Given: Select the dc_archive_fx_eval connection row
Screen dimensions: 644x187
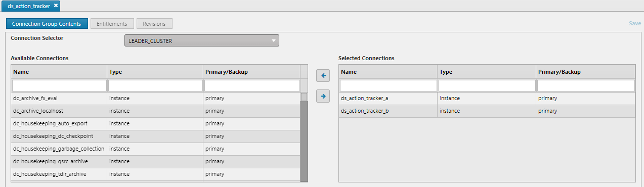Looking at the screenshot, I should 155,99.
